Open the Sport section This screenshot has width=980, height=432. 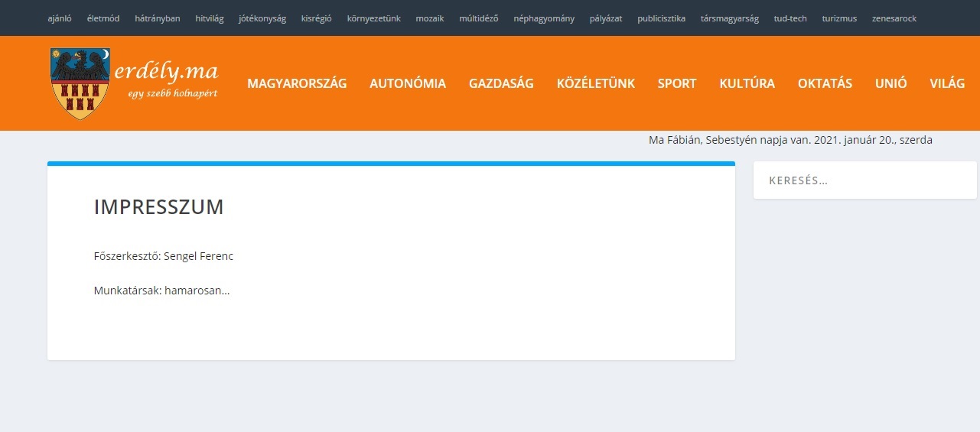(x=677, y=84)
